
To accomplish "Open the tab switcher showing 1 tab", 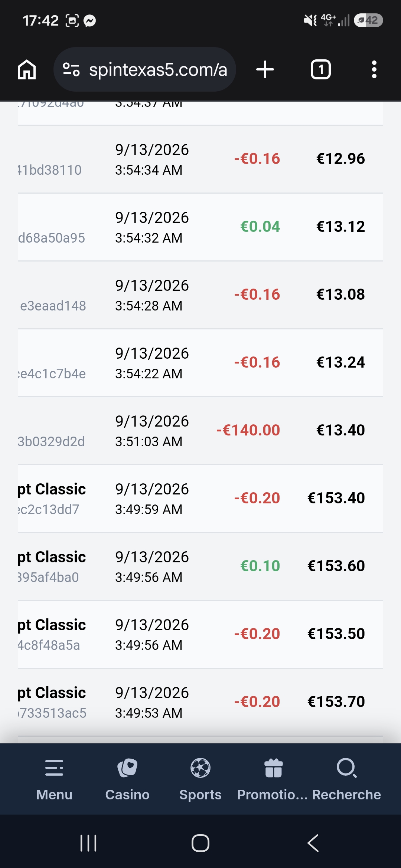I will pyautogui.click(x=321, y=69).
